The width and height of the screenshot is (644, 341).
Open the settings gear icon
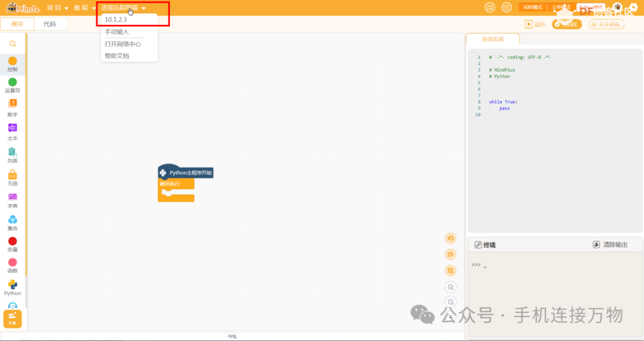tap(634, 7)
